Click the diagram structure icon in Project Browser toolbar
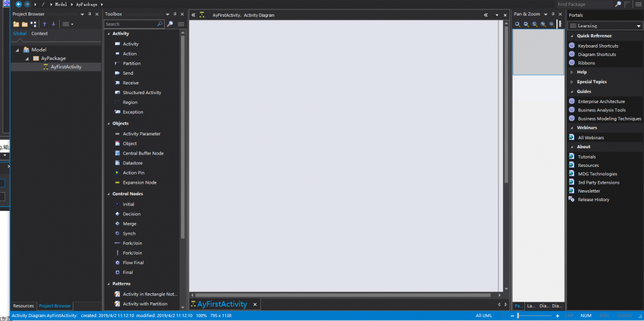 pyautogui.click(x=33, y=24)
